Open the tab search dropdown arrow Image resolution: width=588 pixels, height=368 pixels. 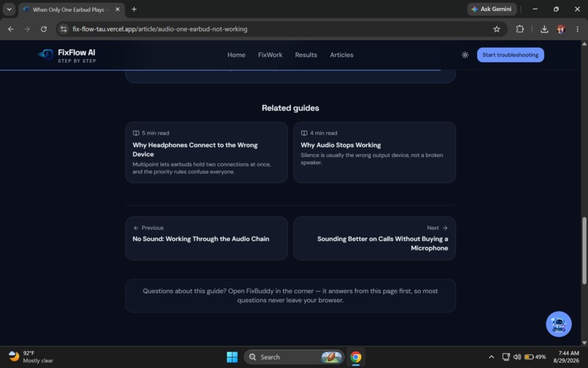point(9,9)
